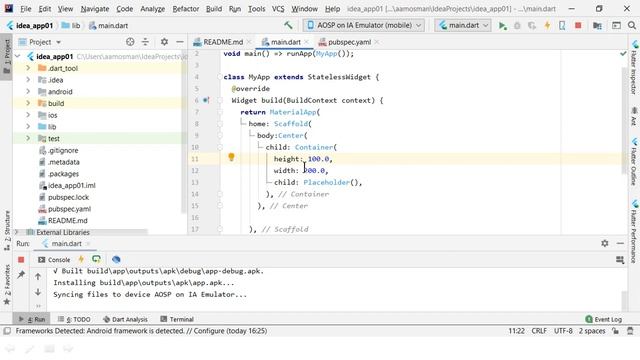
Task: Select .gitignore file in project tree
Action: pos(63,150)
